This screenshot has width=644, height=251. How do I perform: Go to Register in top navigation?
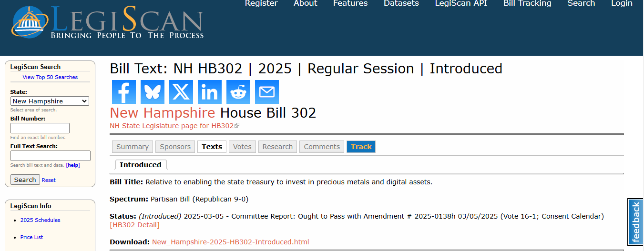(x=261, y=3)
